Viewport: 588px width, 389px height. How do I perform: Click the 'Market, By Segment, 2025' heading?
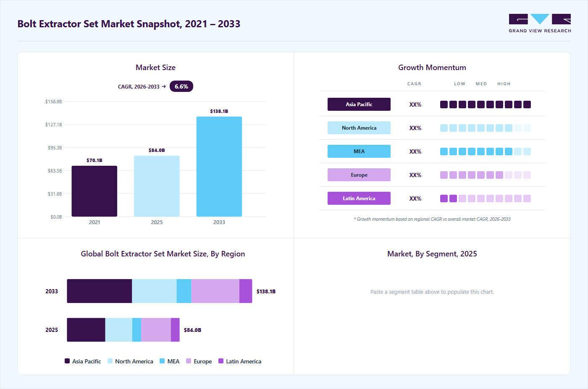(432, 254)
